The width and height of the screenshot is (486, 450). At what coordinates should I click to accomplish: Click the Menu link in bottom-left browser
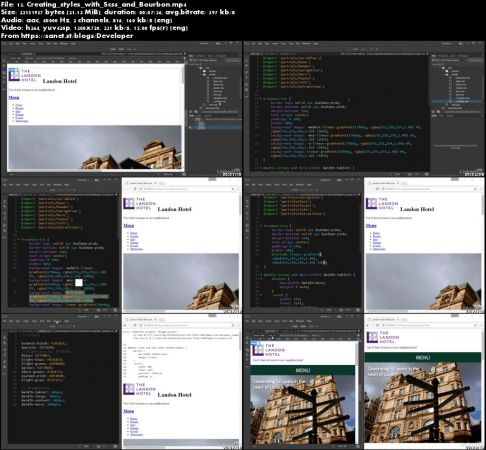coord(129,411)
